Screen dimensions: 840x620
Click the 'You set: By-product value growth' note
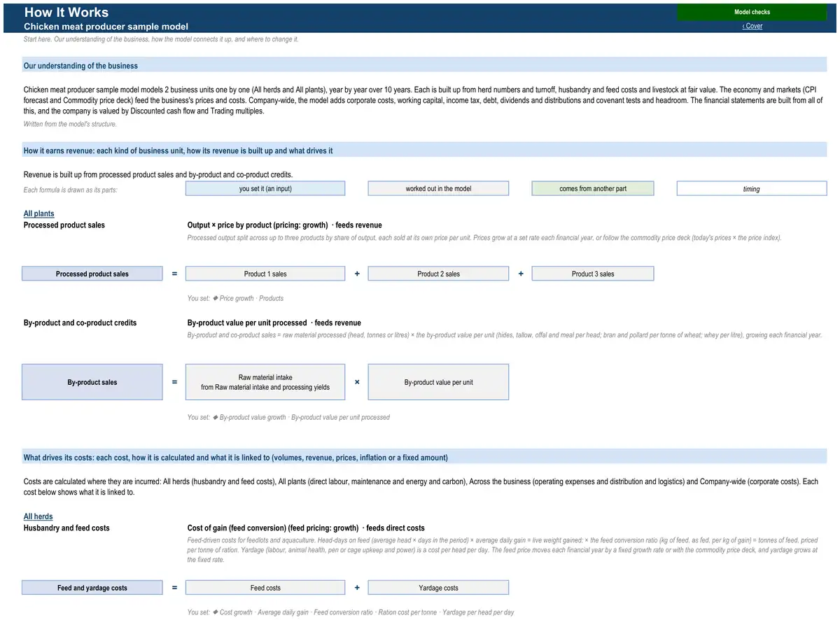point(288,418)
